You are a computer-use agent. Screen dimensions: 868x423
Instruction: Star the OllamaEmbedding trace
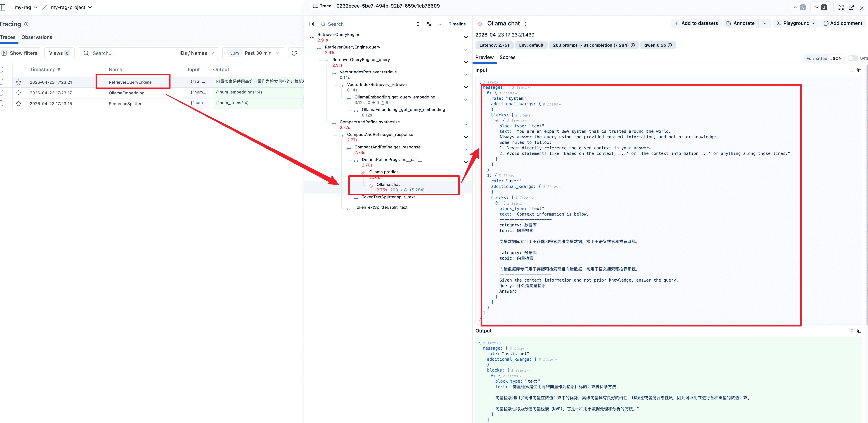click(18, 93)
